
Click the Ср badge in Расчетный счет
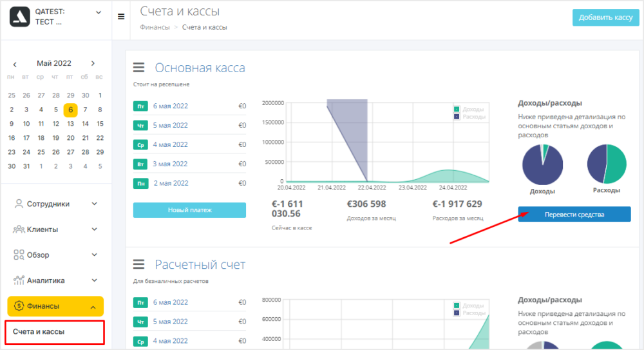(x=140, y=342)
